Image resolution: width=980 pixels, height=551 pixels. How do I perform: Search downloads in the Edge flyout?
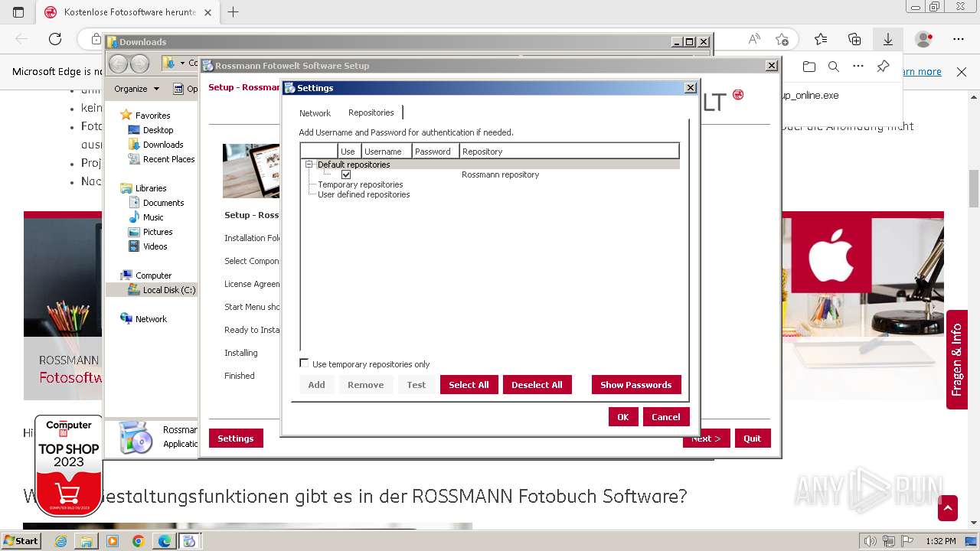[834, 67]
